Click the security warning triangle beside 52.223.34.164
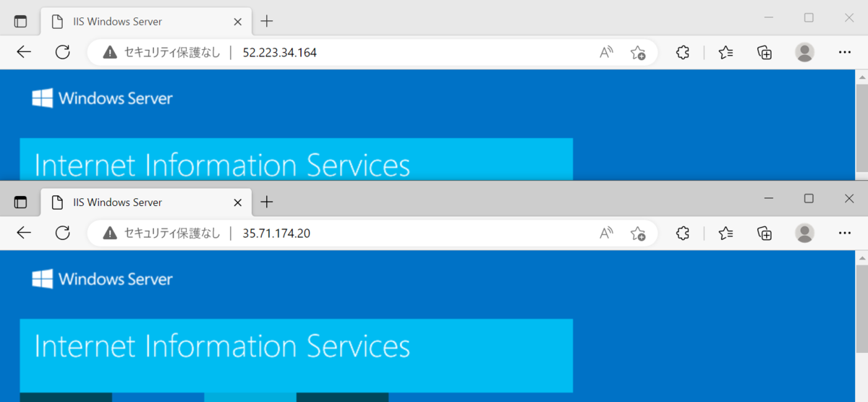 [x=109, y=52]
